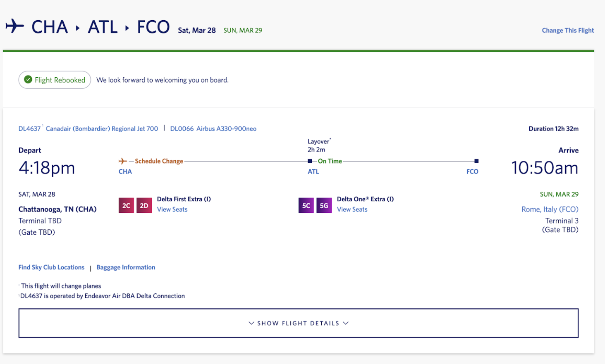This screenshot has width=605, height=364.
Task: Open Baggage Information link
Action: point(126,267)
